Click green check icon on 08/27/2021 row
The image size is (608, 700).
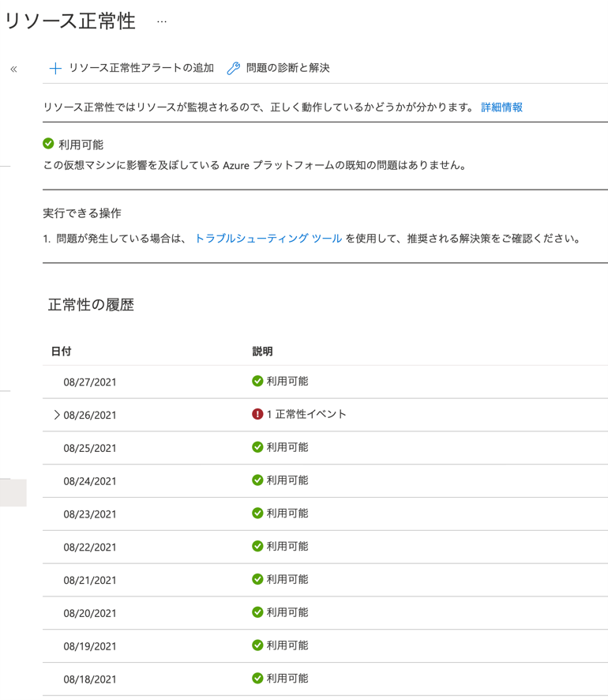click(257, 382)
